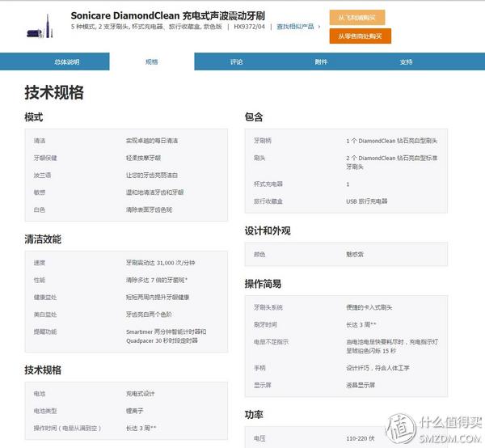
Task: Select the 敏感 mode row label
Action: [x=40, y=192]
